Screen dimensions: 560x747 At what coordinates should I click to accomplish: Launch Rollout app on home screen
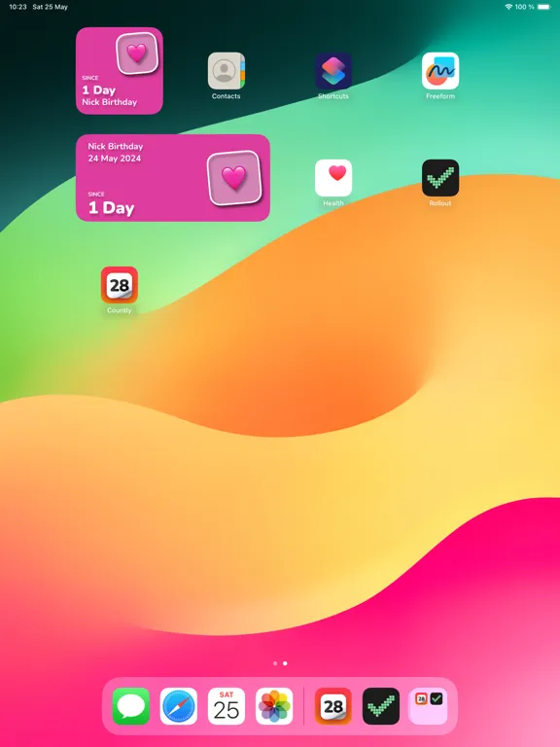[x=440, y=178]
